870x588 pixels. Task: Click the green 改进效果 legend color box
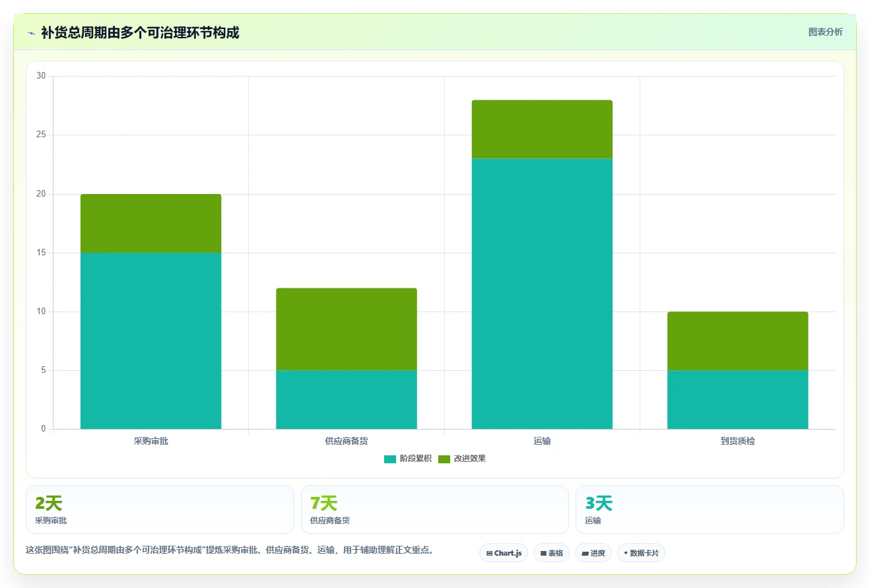[x=444, y=459]
